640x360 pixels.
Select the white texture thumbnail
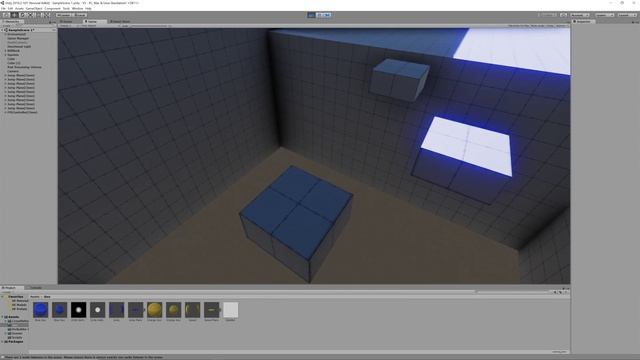click(x=231, y=310)
